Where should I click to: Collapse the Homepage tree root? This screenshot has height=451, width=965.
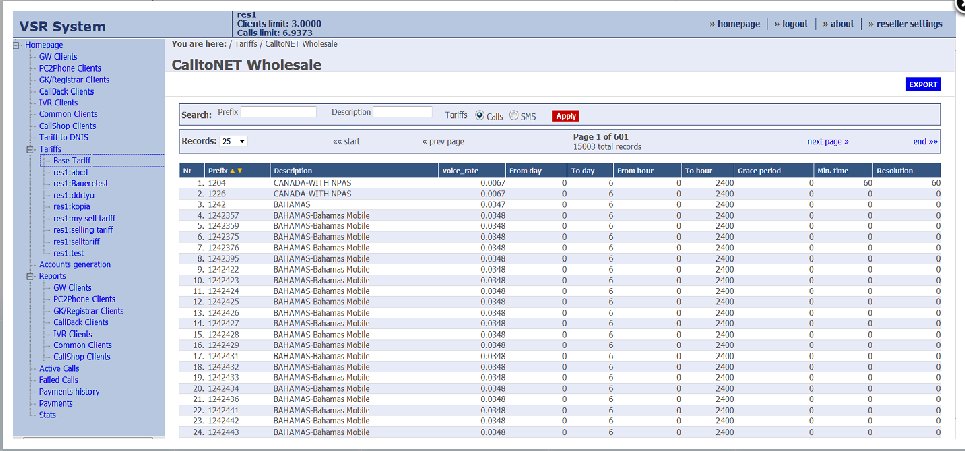pyautogui.click(x=17, y=45)
